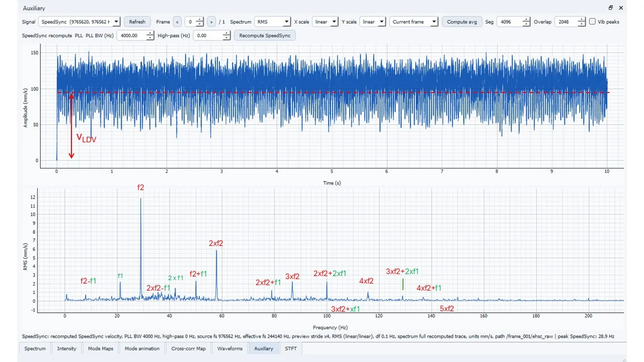Click the 'Time (s)' axis label
Screen dimensions: 644x362
click(332, 183)
